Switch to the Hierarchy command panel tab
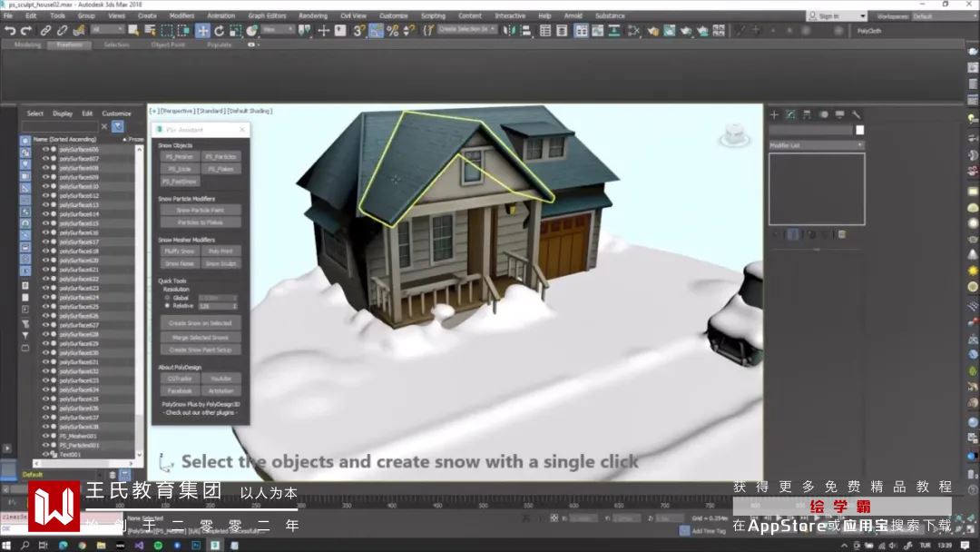980x552 pixels. [x=807, y=114]
